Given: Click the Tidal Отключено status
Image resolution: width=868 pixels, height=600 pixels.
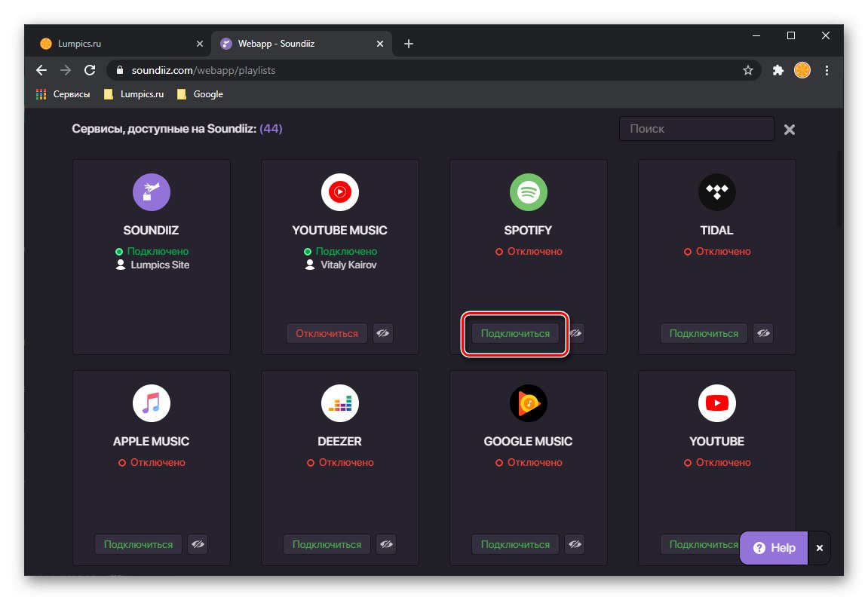Looking at the screenshot, I should click(717, 251).
